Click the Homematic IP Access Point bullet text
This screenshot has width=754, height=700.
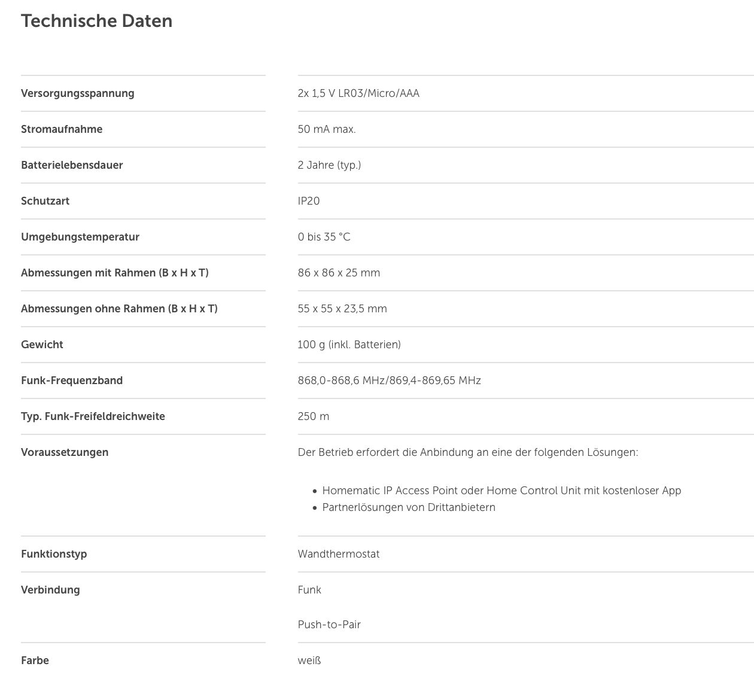501,491
